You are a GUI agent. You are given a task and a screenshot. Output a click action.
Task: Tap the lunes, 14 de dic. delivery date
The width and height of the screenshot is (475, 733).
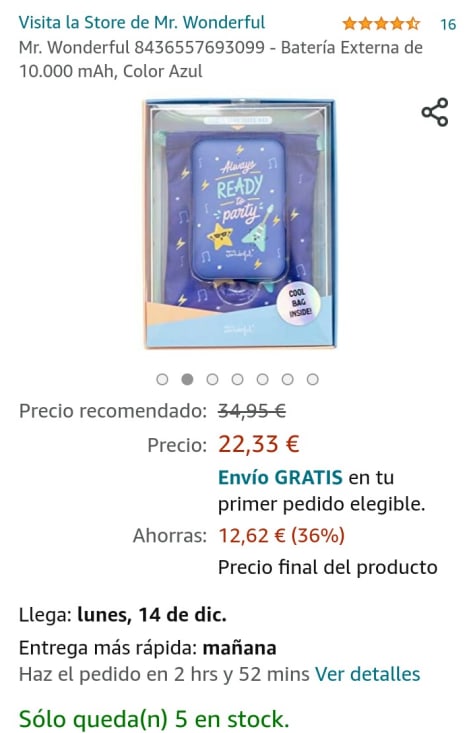click(x=152, y=615)
